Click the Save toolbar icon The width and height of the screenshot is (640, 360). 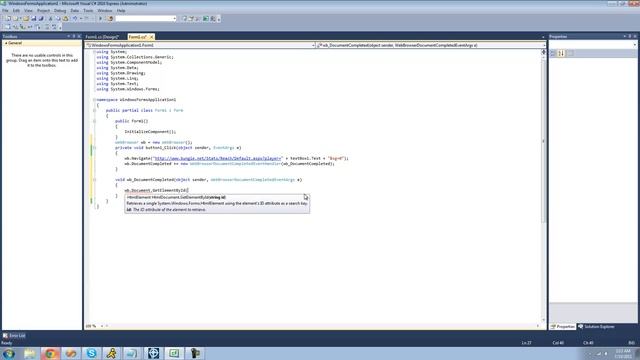[x=34, y=19]
